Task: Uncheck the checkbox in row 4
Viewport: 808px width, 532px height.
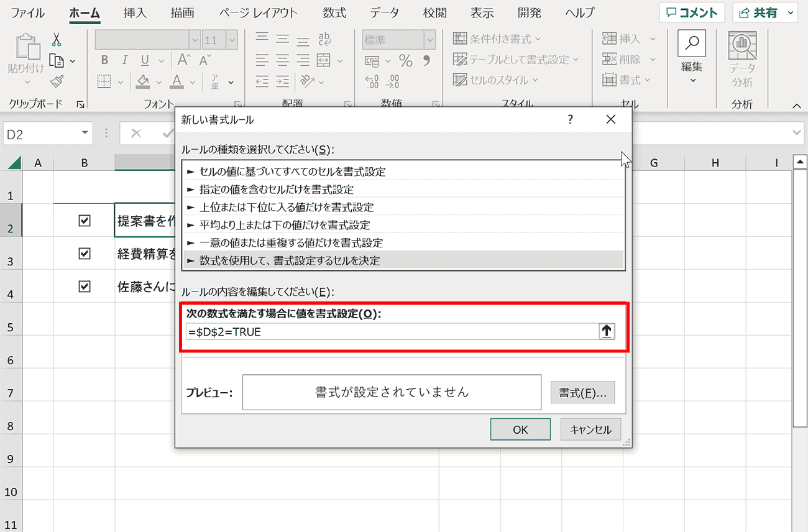Action: [x=85, y=287]
